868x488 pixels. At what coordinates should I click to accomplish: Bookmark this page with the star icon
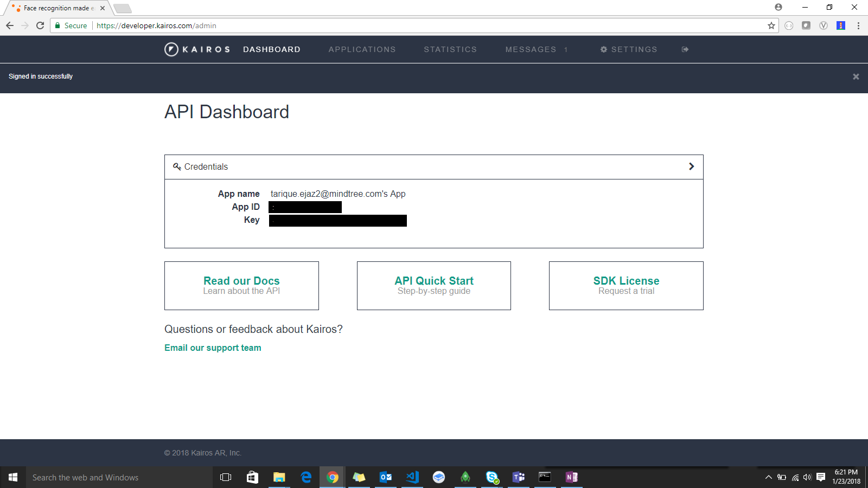[771, 25]
